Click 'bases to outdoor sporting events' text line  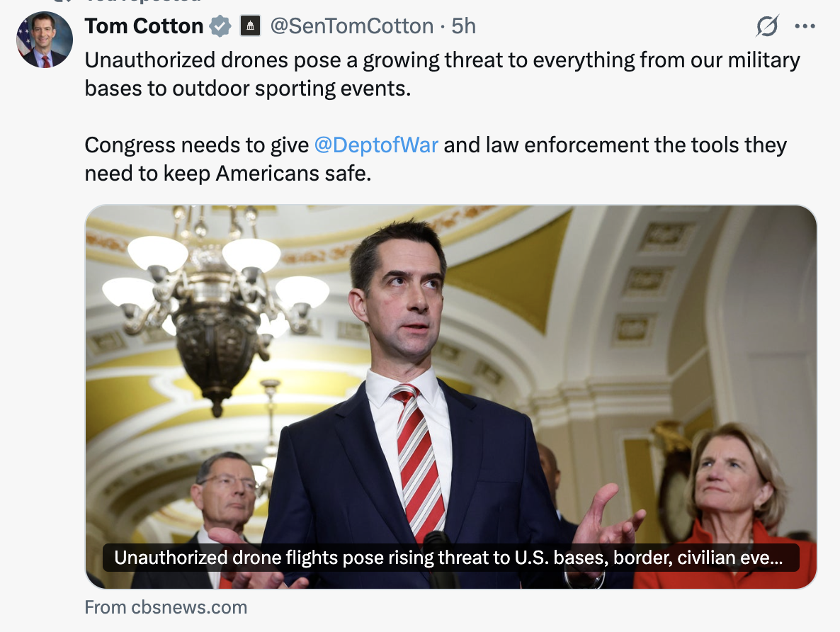tap(247, 89)
